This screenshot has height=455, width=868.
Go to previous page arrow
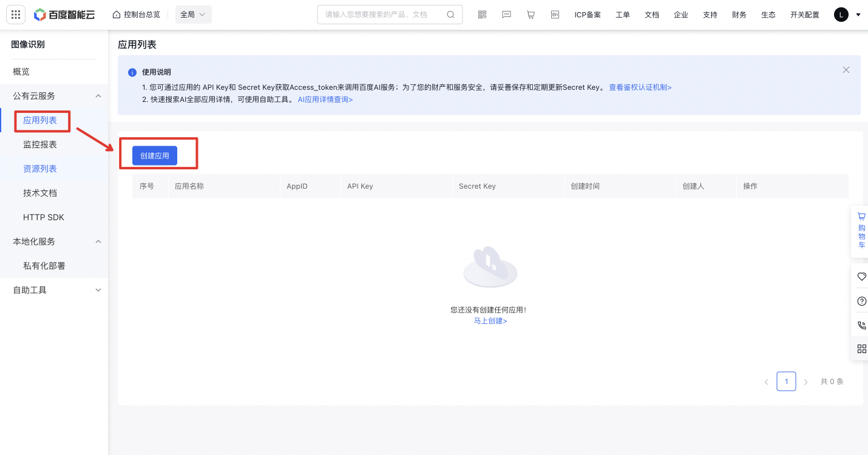[x=767, y=382]
